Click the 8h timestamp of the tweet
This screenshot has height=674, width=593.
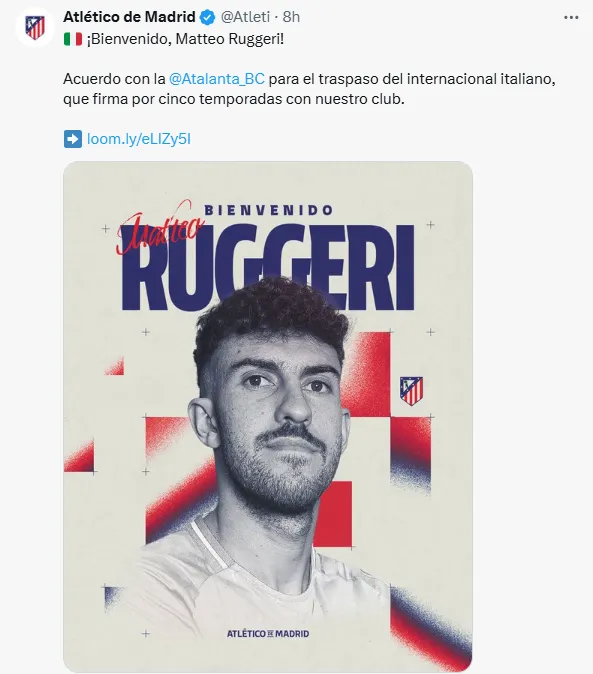pyautogui.click(x=291, y=17)
